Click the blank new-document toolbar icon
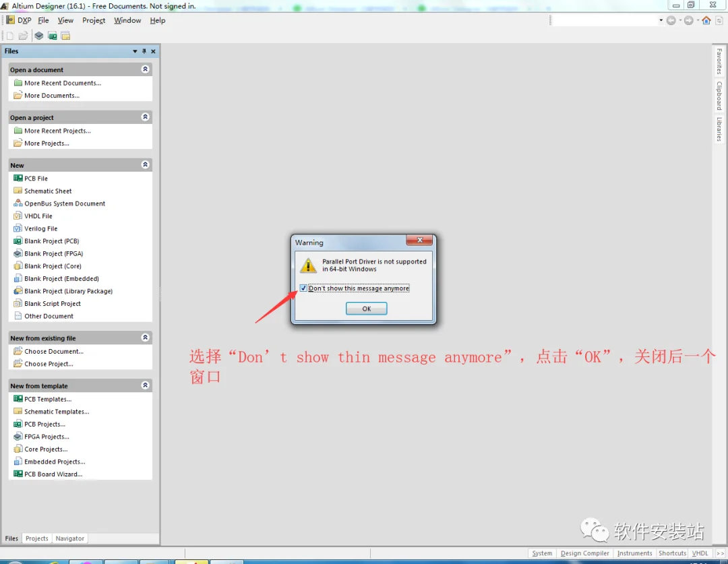The height and width of the screenshot is (564, 728). [9, 36]
